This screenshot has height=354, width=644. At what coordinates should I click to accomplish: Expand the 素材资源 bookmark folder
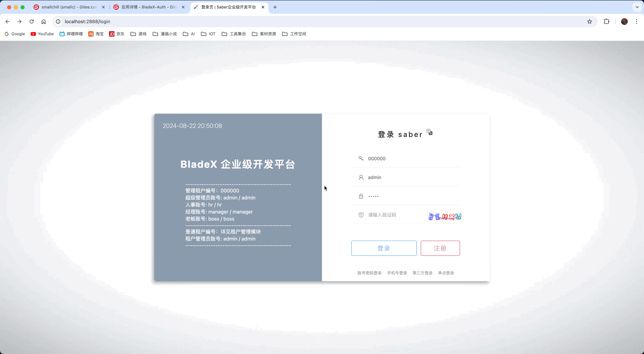[x=264, y=34]
